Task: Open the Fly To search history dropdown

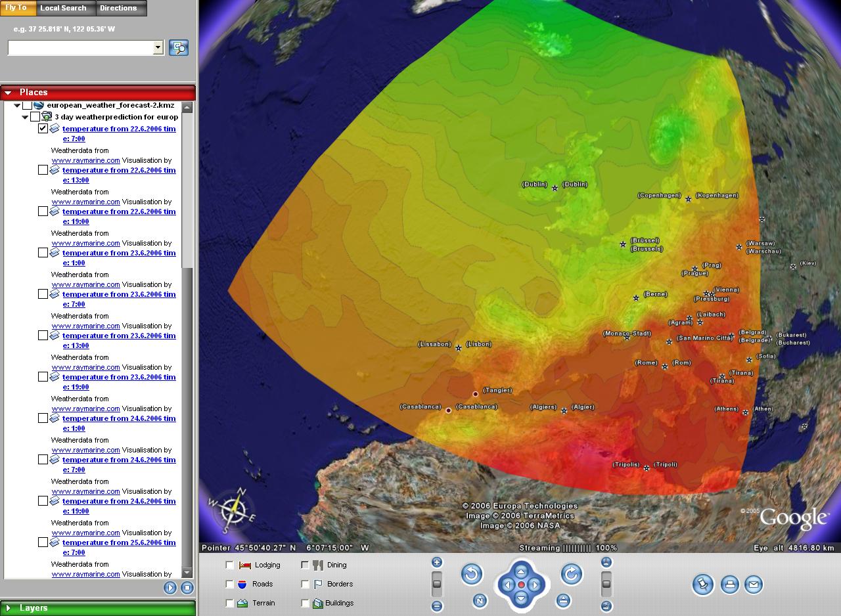Action: [158, 48]
